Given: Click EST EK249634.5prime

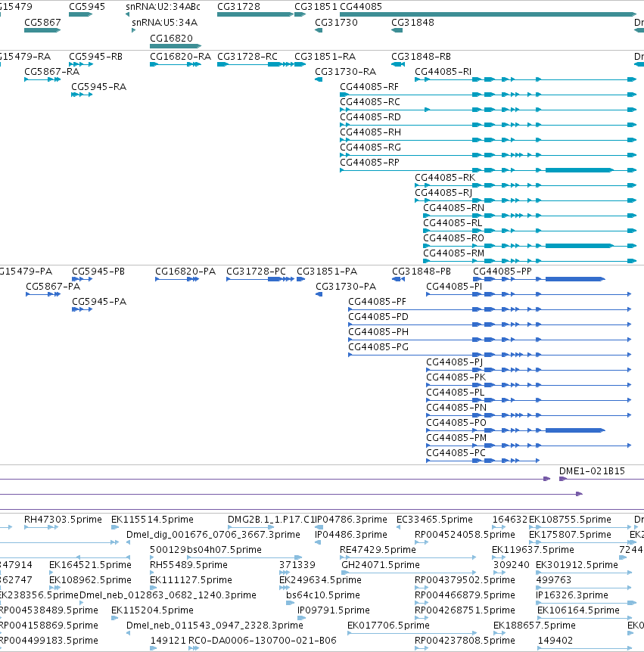Looking at the screenshot, I should click(284, 588).
